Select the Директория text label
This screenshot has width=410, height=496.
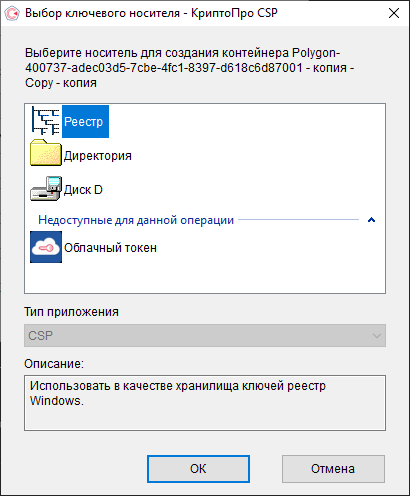98,156
